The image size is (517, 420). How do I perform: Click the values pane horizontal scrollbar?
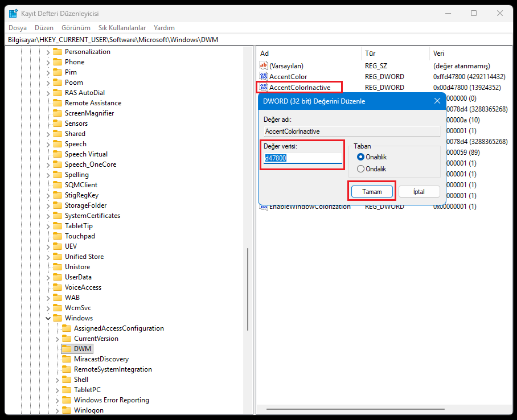pyautogui.click(x=355, y=409)
